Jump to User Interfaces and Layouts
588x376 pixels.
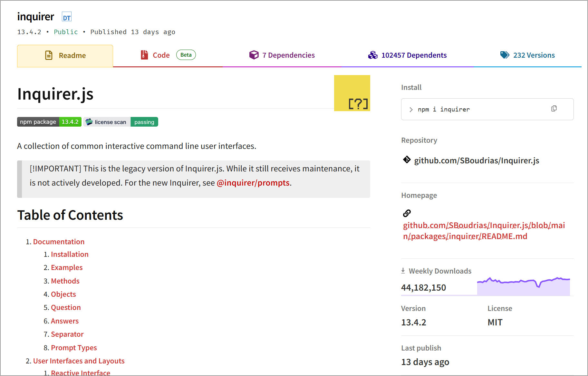[x=79, y=361]
